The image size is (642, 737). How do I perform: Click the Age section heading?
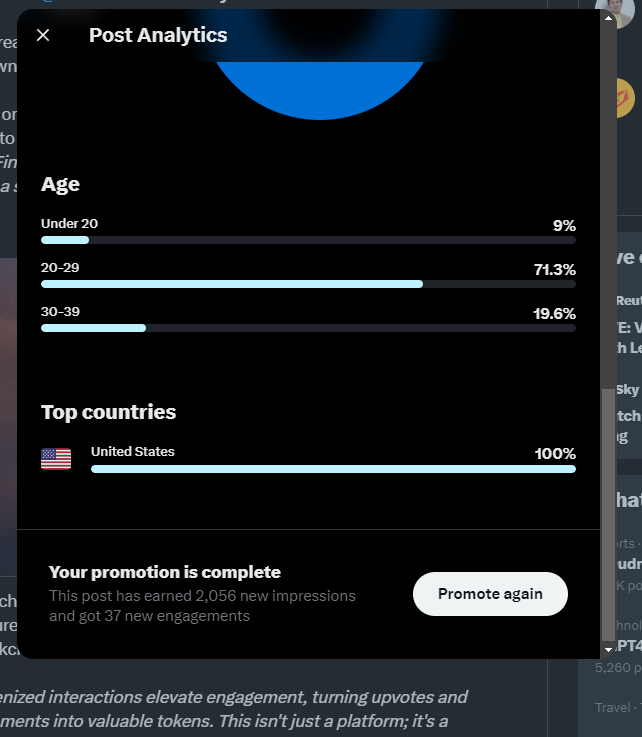click(x=60, y=184)
